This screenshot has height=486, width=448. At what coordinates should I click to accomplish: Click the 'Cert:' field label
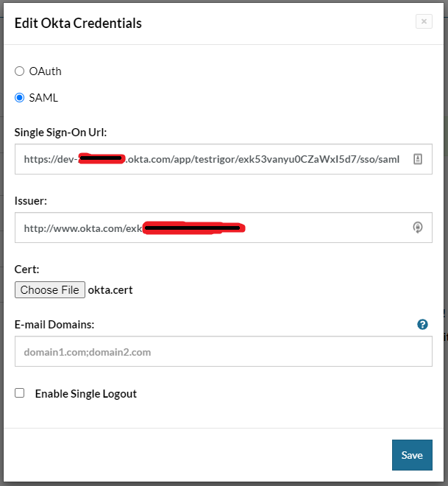coord(27,270)
